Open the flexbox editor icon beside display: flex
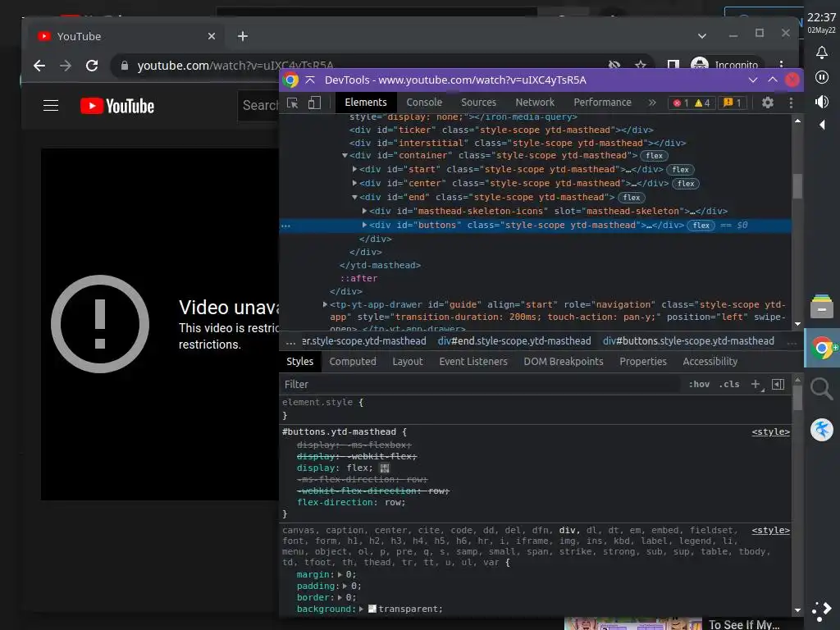840x630 pixels. [x=385, y=468]
